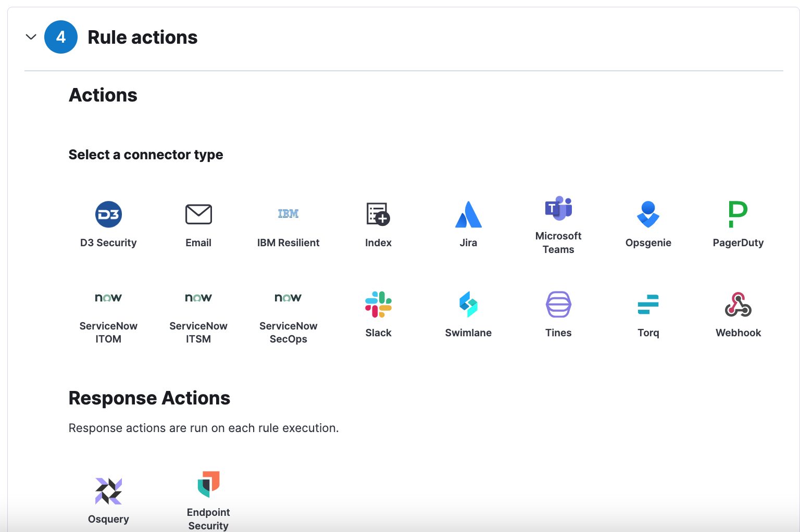Click the PagerDuty label text
The image size is (800, 532).
[738, 243]
